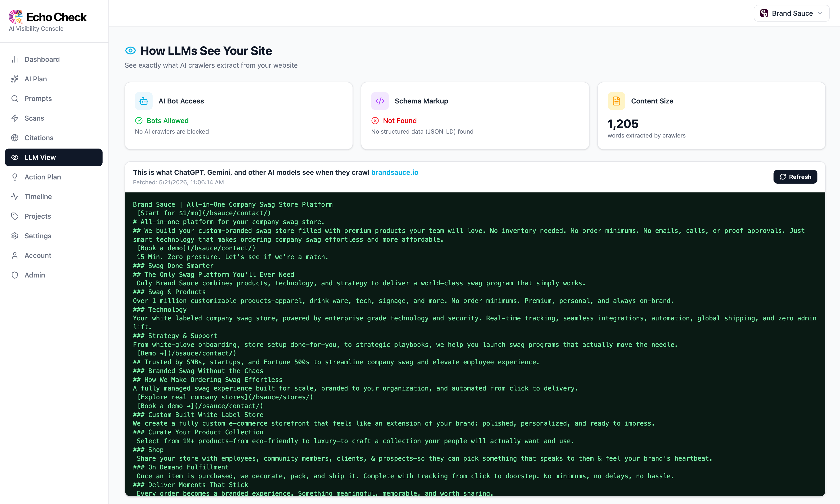Screen dimensions: 840x504
Task: Click the green Bots Allowed checkmark icon
Action: click(x=139, y=121)
